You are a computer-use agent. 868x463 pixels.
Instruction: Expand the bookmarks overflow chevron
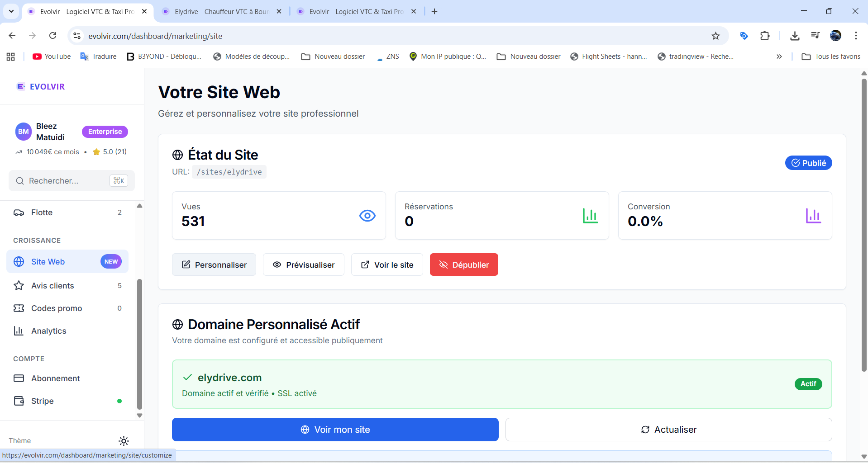click(x=779, y=57)
